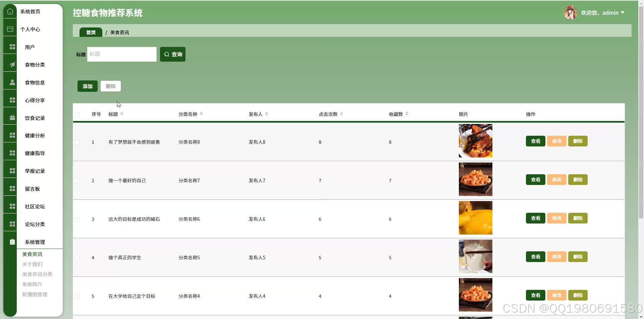Image resolution: width=644 pixels, height=319 pixels.
Task: Click the card icon beside 个人中心
Action: pos(10,29)
